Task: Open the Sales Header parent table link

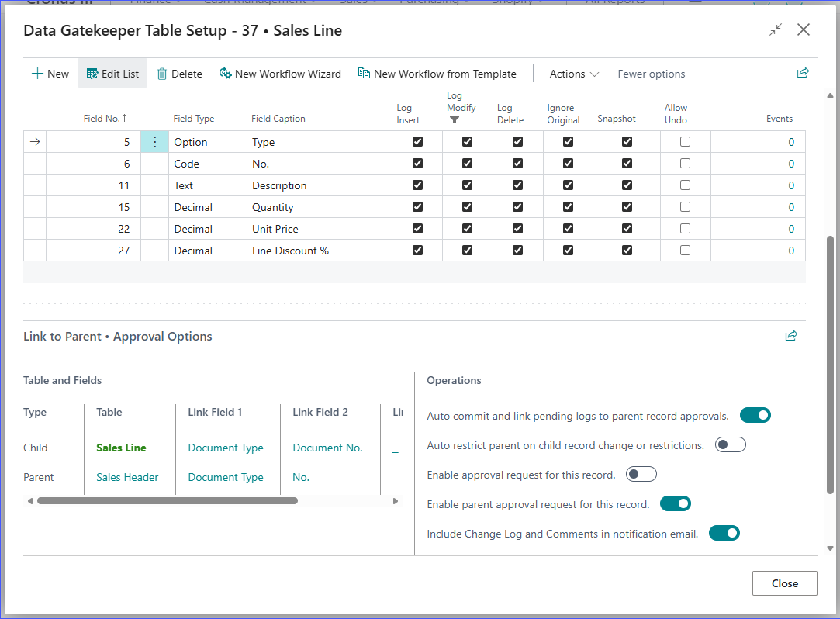Action: point(127,477)
